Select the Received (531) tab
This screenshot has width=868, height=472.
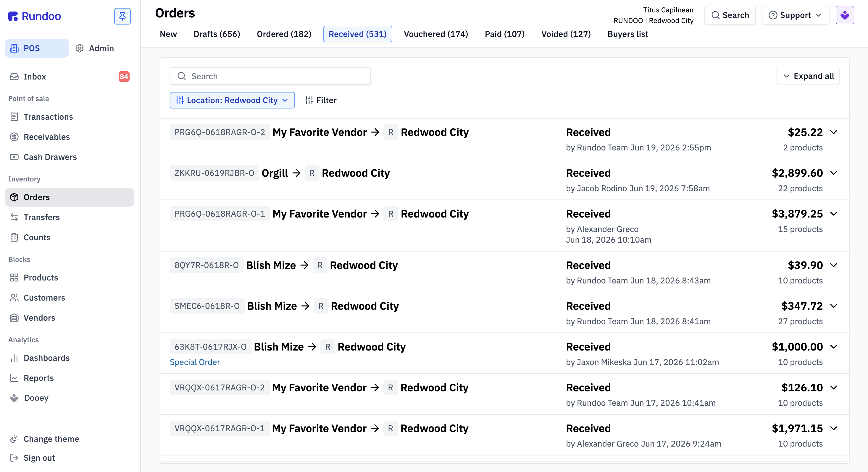[357, 34]
